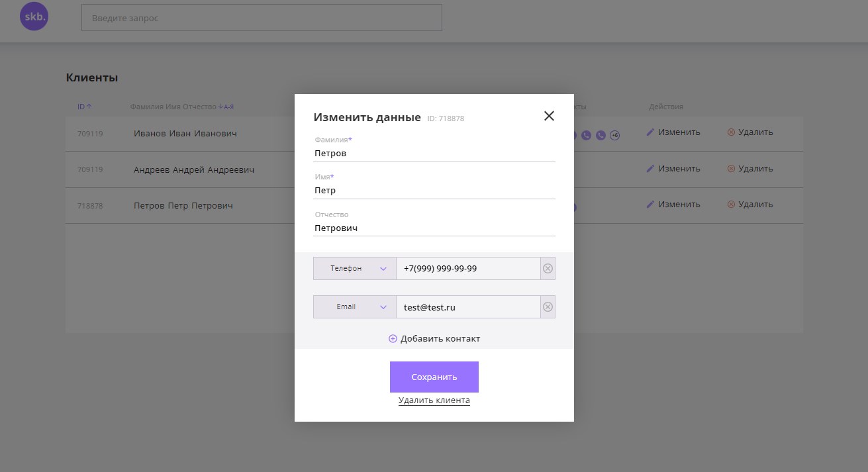Click ID 718878 in the clients table
The image size is (868, 472).
(90, 206)
